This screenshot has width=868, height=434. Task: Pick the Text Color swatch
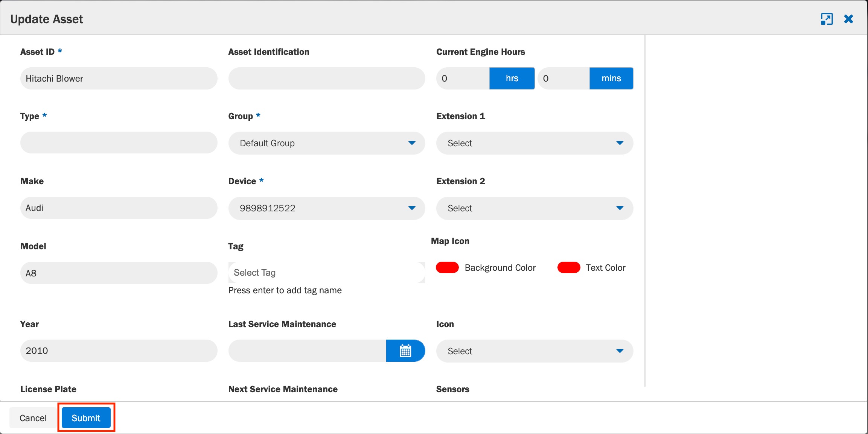[569, 267]
